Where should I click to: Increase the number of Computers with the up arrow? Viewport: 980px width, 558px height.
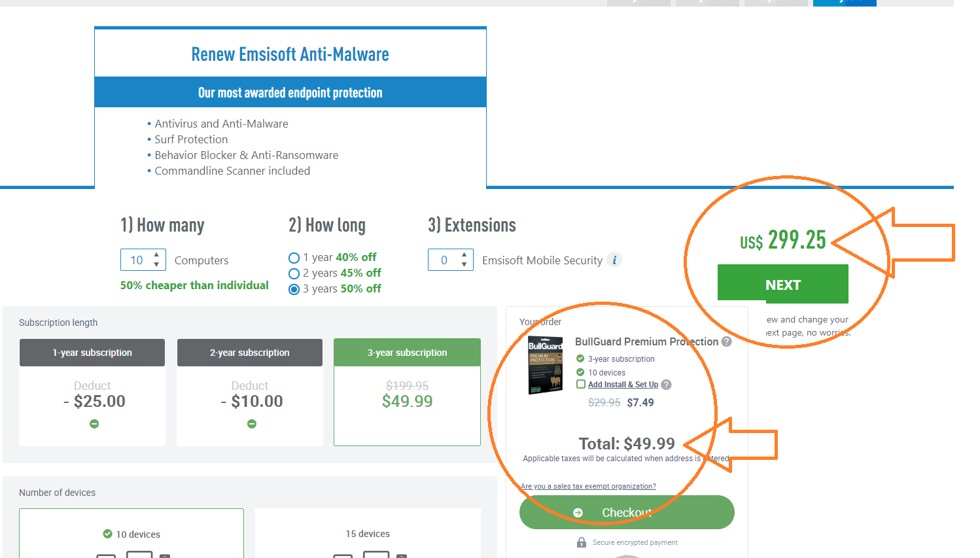tap(156, 255)
